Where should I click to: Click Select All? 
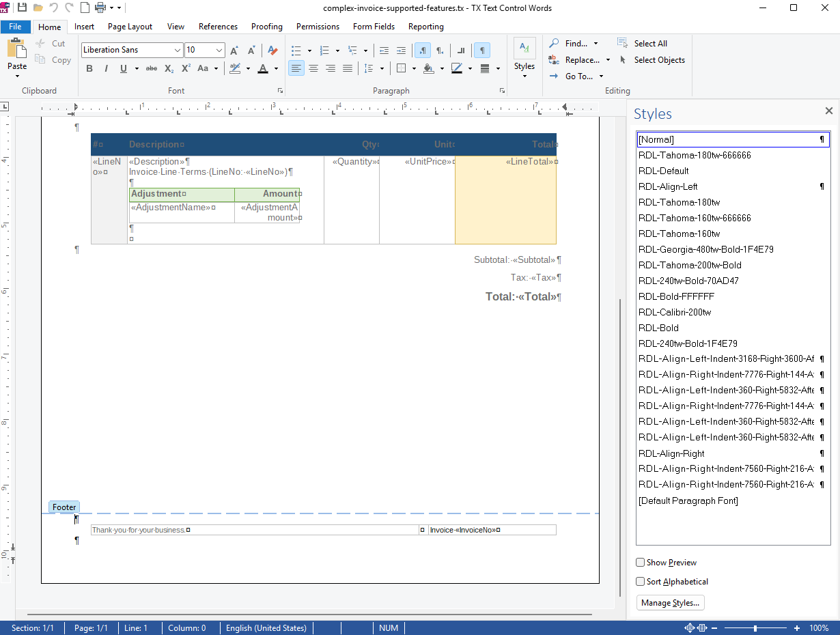coord(643,44)
